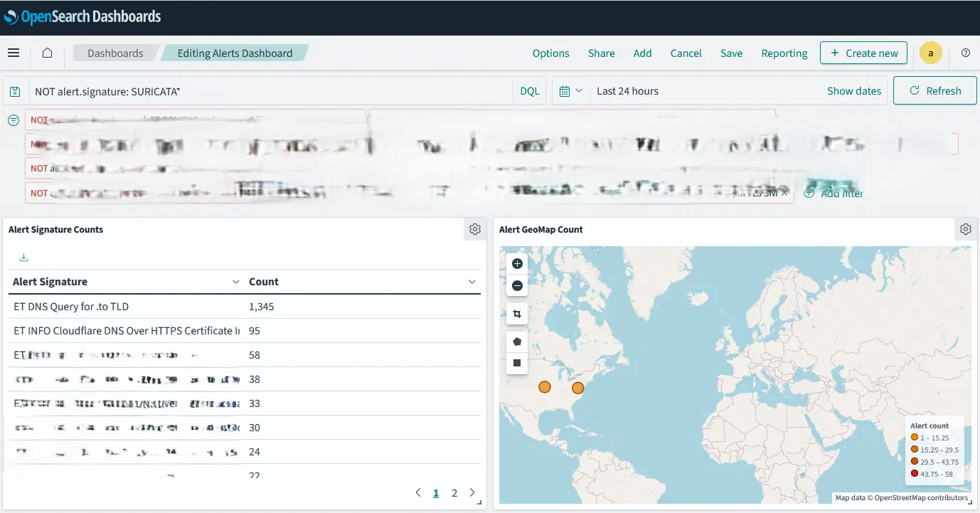The image size is (980, 513).
Task: Open Alert Signature Counts panel options gear
Action: tap(475, 229)
